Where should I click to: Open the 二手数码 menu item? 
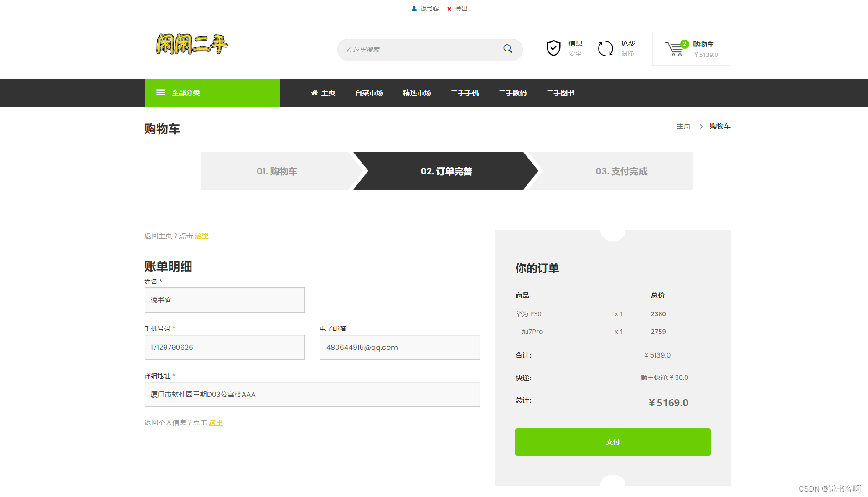pos(513,93)
